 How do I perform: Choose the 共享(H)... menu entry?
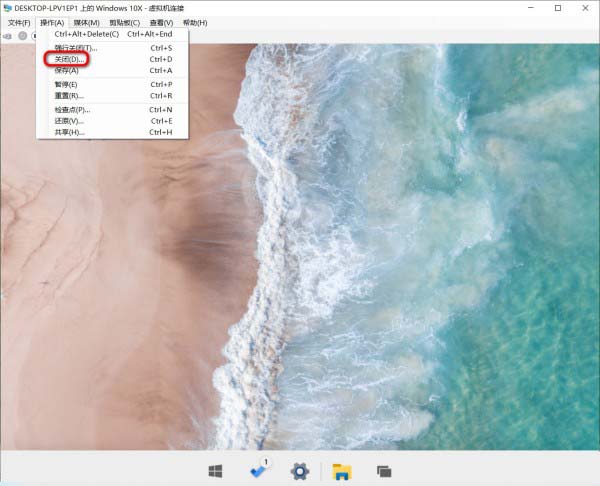(113, 132)
